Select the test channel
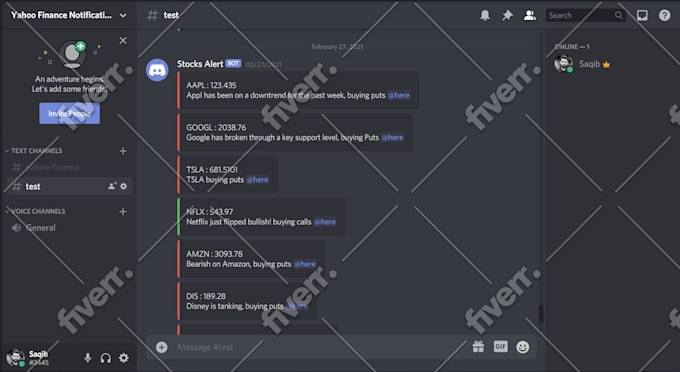Image resolution: width=680 pixels, height=372 pixels. 69,186
